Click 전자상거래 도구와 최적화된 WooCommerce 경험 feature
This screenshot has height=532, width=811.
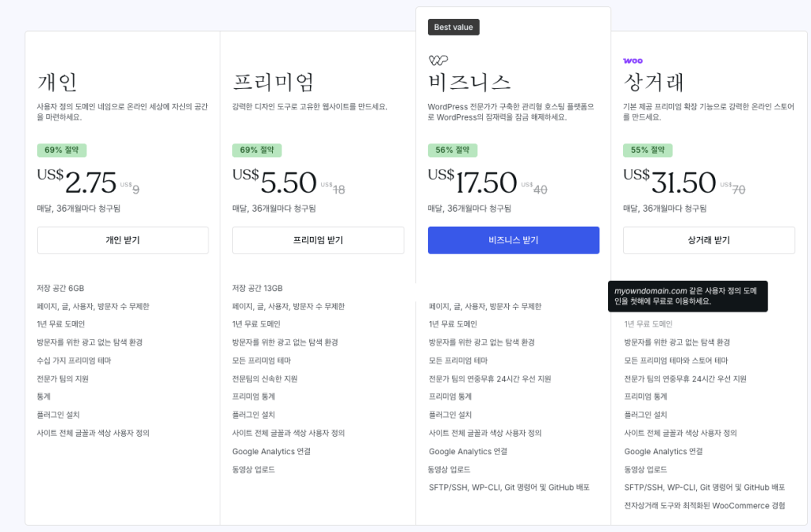pyautogui.click(x=705, y=506)
